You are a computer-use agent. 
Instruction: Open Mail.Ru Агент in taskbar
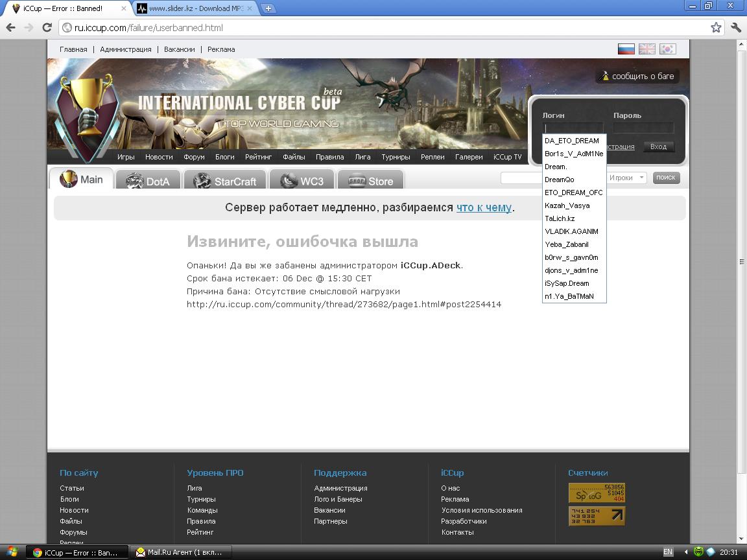coord(180,552)
